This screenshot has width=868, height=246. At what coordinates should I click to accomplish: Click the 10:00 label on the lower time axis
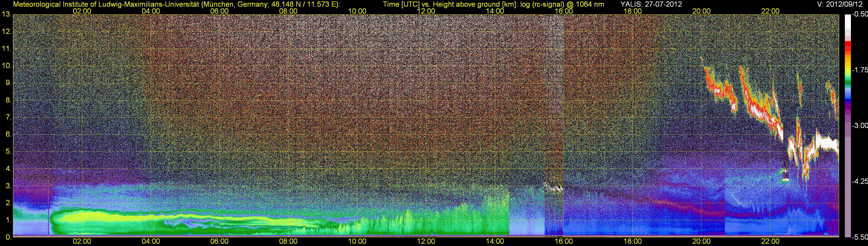pyautogui.click(x=357, y=241)
